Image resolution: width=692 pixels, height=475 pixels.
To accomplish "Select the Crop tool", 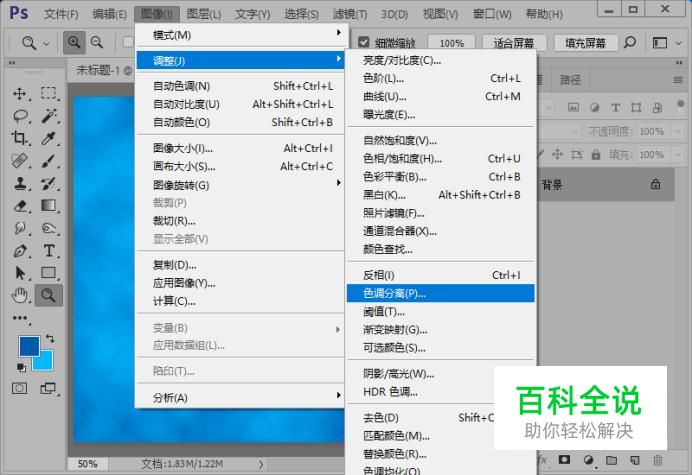I will 20,138.
